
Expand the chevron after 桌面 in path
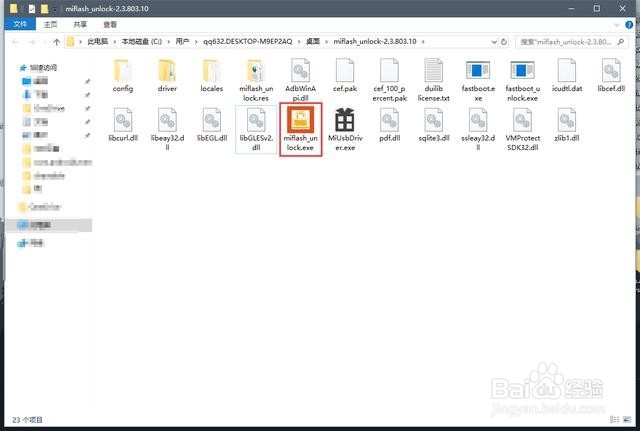coord(327,42)
